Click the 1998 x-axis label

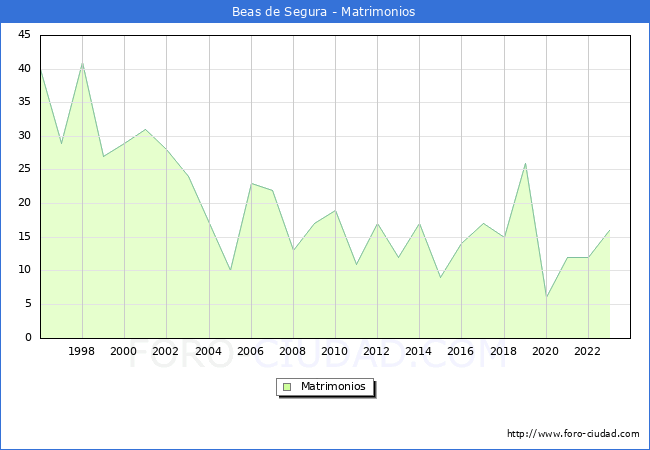coord(81,351)
